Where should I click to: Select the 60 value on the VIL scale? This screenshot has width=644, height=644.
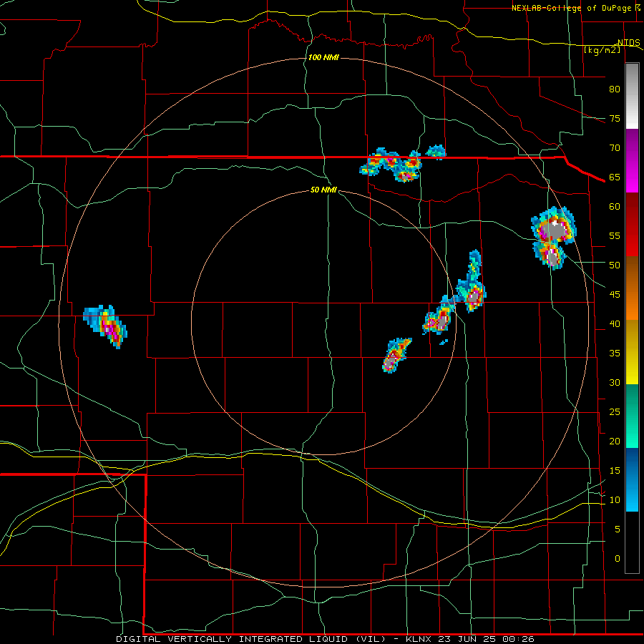coord(615,206)
